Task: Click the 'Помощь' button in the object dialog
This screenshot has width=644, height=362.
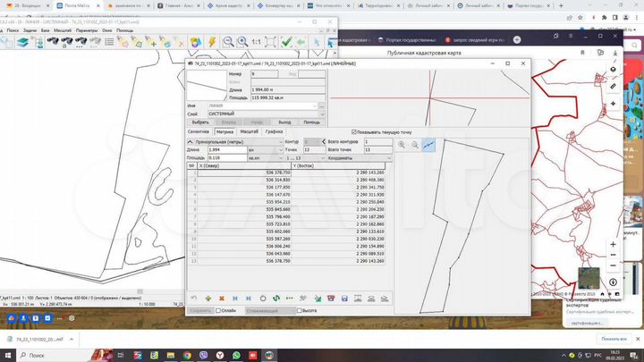Action: 312,122
